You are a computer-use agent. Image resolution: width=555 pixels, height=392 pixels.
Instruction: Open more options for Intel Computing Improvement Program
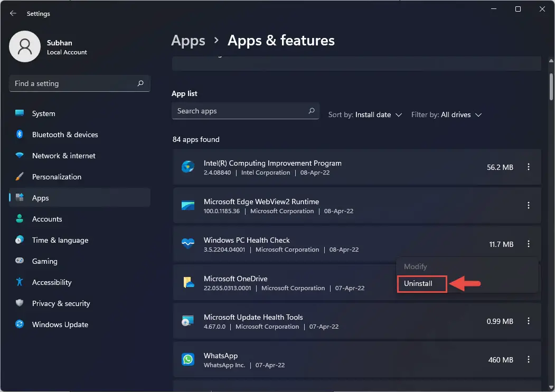point(529,167)
